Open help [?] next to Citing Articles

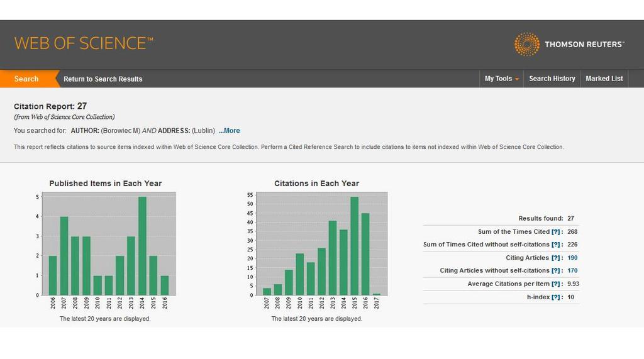pyautogui.click(x=556, y=258)
